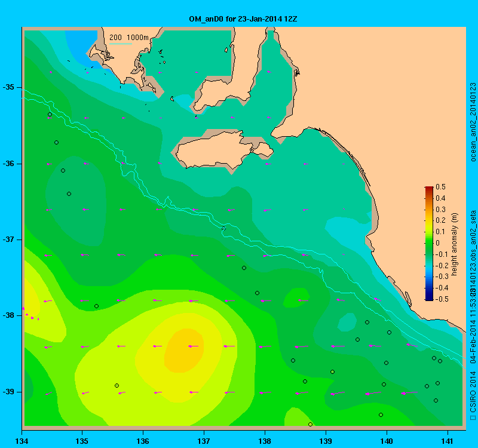The image size is (478, 448).
Task: Click the 135 longitude axis label
Action: pyautogui.click(x=82, y=441)
